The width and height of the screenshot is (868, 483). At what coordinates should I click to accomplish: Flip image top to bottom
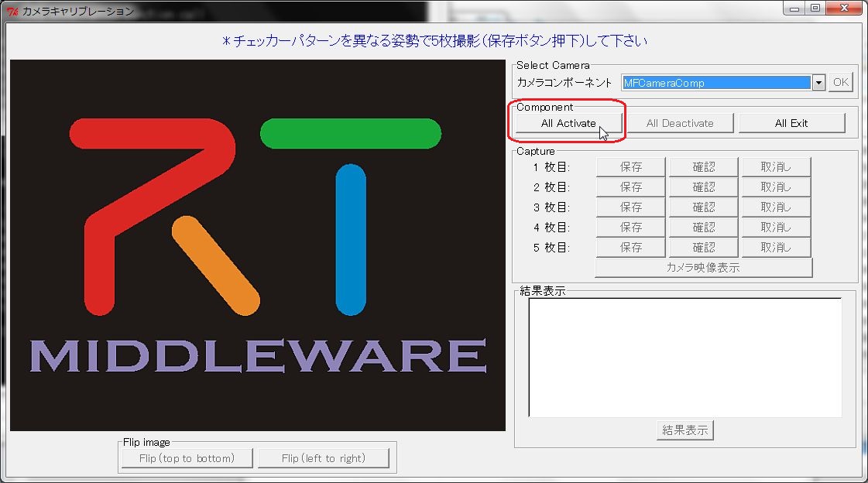[187, 458]
